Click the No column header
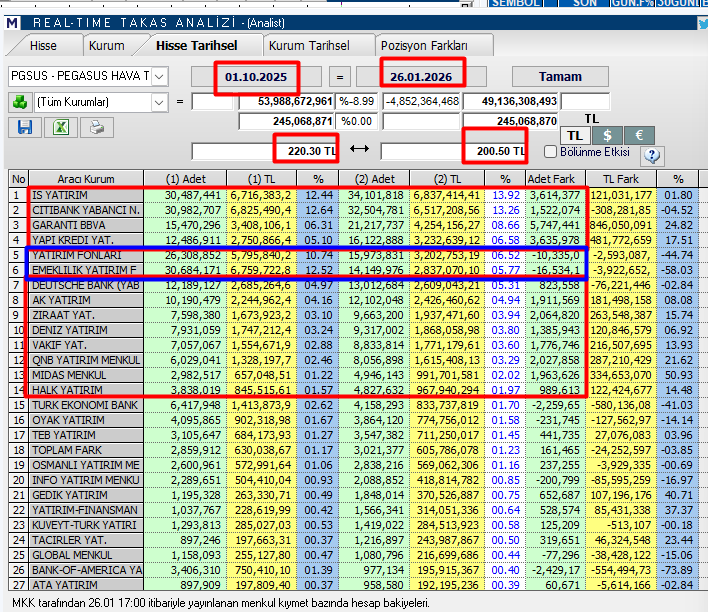The height and width of the screenshot is (612, 708). (19, 179)
